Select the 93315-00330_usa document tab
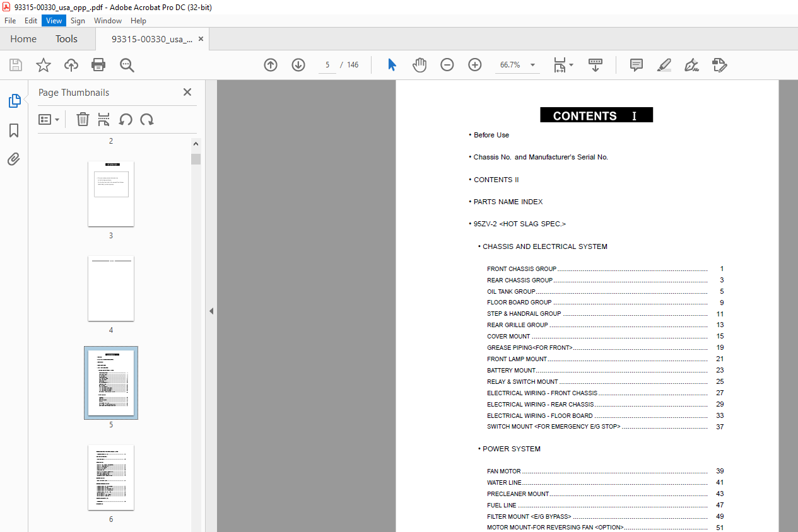 (152, 39)
